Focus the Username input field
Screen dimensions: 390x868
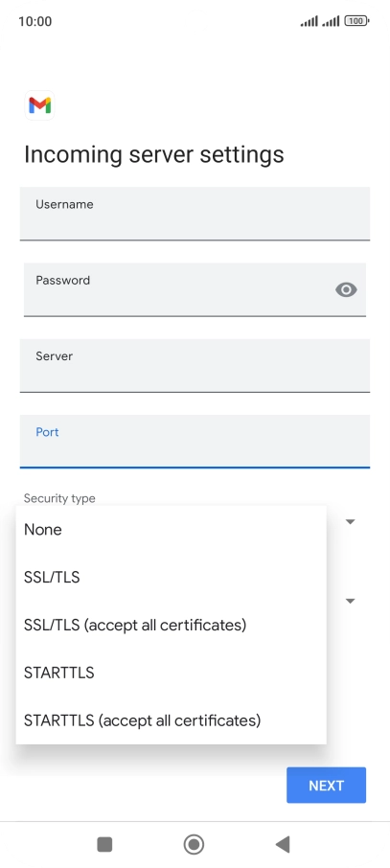[x=195, y=214]
